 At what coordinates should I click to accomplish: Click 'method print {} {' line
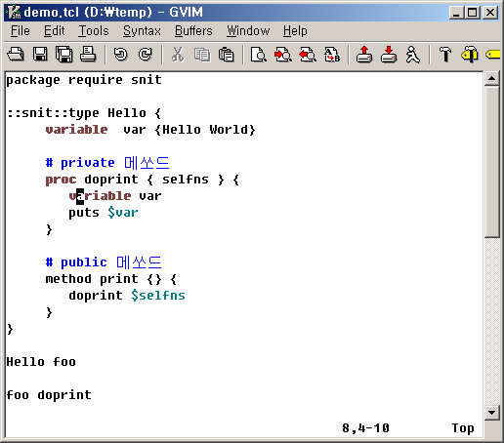coord(111,279)
